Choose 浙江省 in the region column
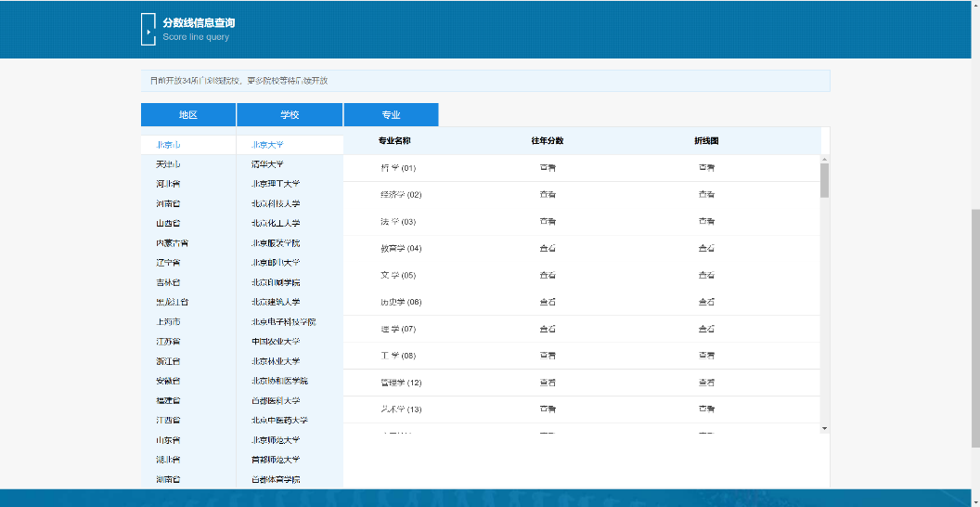 pos(168,361)
